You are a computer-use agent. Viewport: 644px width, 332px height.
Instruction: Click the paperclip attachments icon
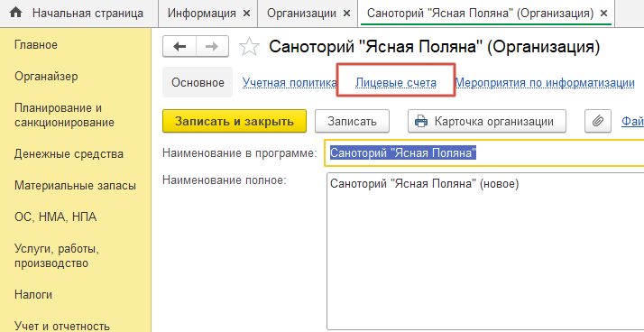(598, 121)
